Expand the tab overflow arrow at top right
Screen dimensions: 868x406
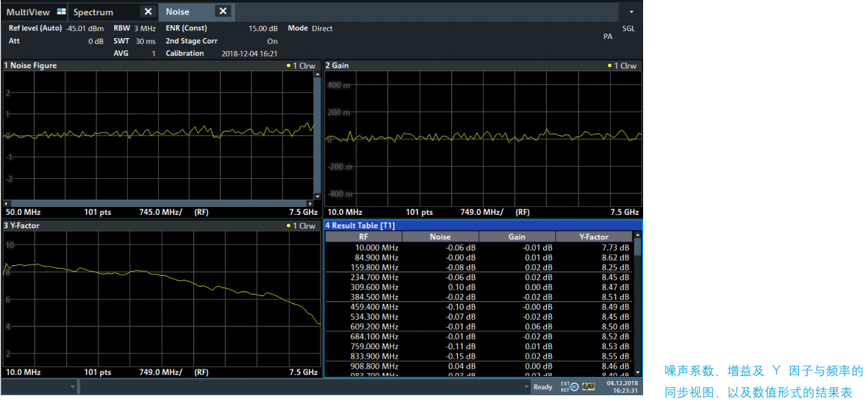(632, 12)
